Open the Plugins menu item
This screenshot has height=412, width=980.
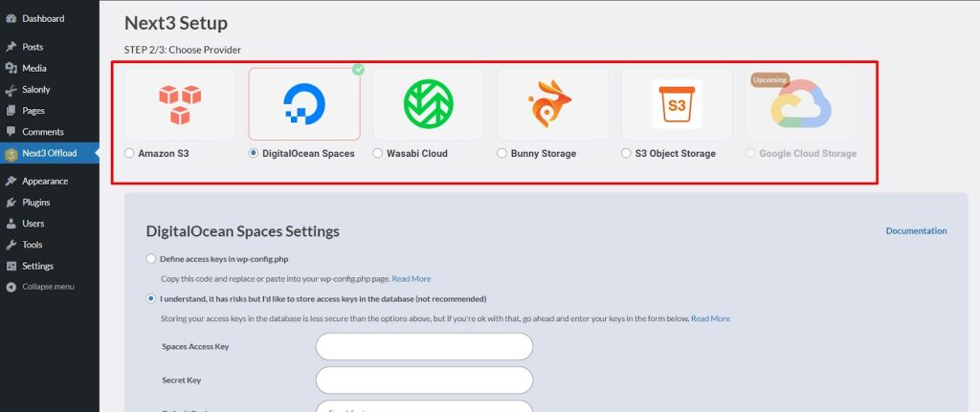click(x=50, y=203)
